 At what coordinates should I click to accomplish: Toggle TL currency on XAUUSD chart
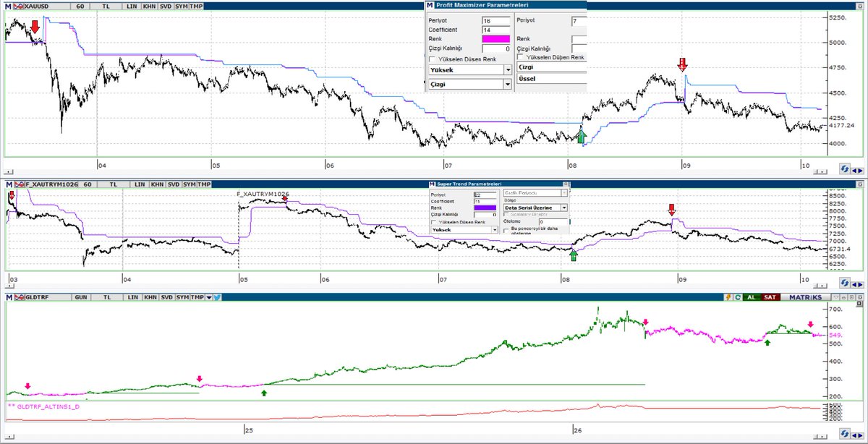pos(106,7)
